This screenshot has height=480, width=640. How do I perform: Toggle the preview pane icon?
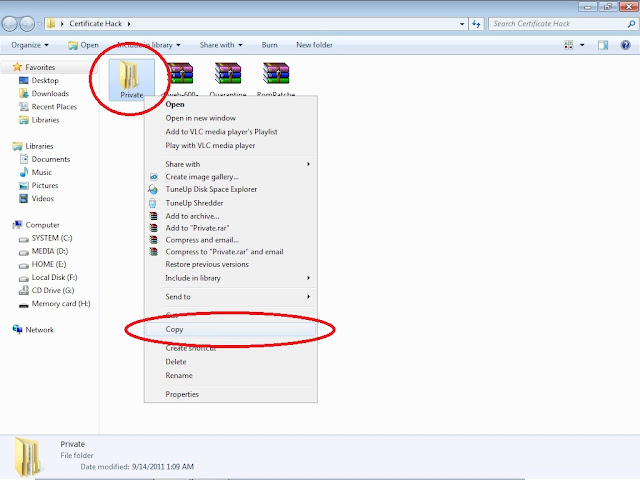click(603, 45)
